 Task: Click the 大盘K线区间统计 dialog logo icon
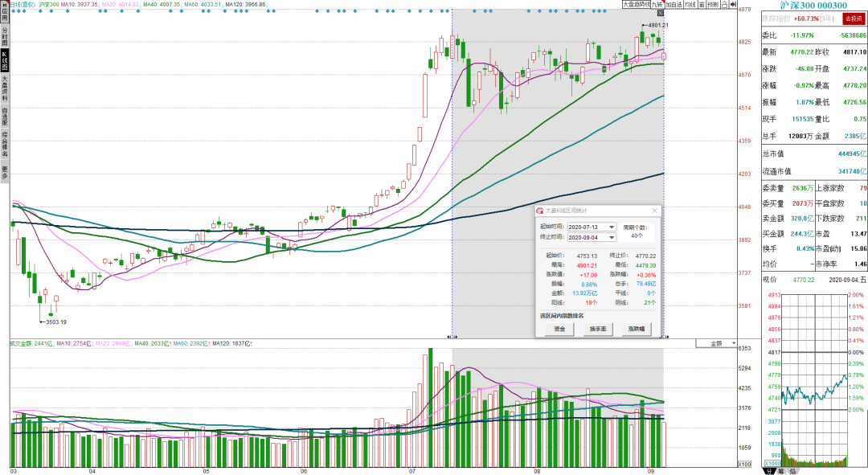540,211
